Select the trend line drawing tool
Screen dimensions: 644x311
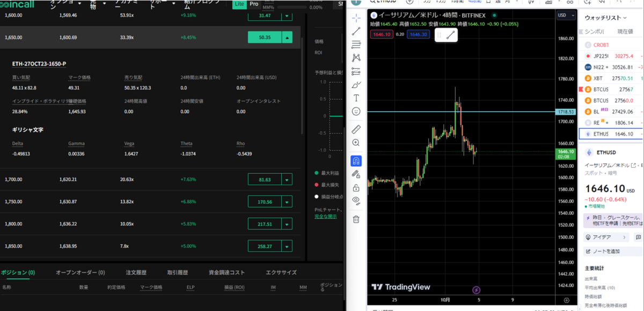[356, 32]
